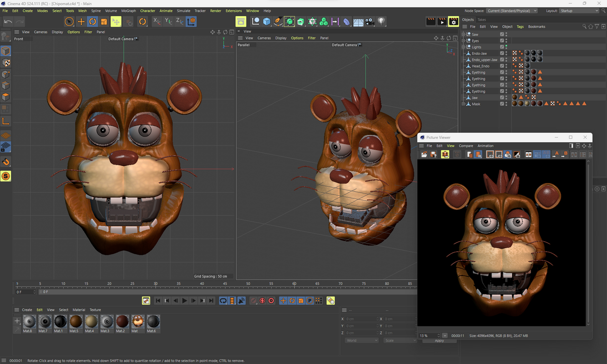Add a Cube primitive object
The image size is (607, 364).
coord(267,21)
